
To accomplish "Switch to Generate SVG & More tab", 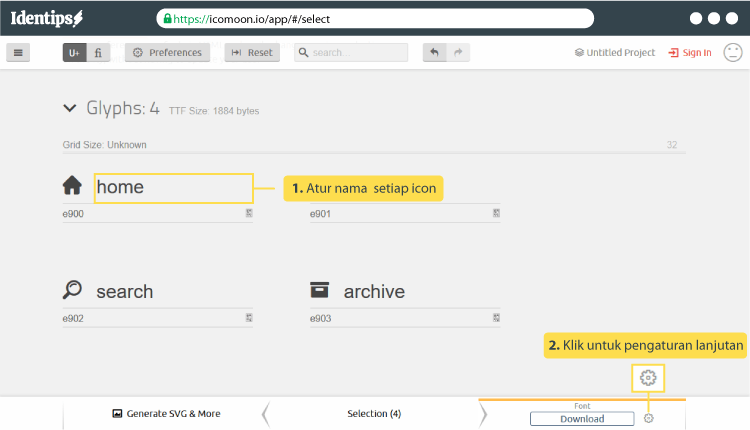I will click(166, 413).
